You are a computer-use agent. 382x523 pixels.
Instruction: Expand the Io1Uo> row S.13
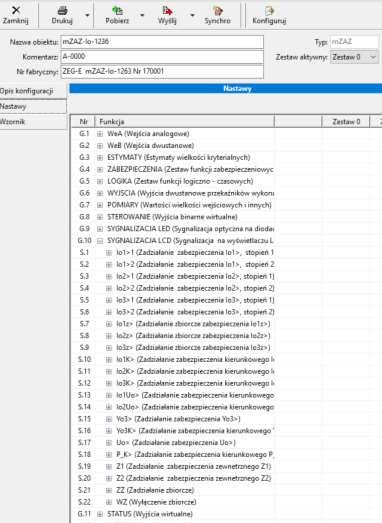109,395
